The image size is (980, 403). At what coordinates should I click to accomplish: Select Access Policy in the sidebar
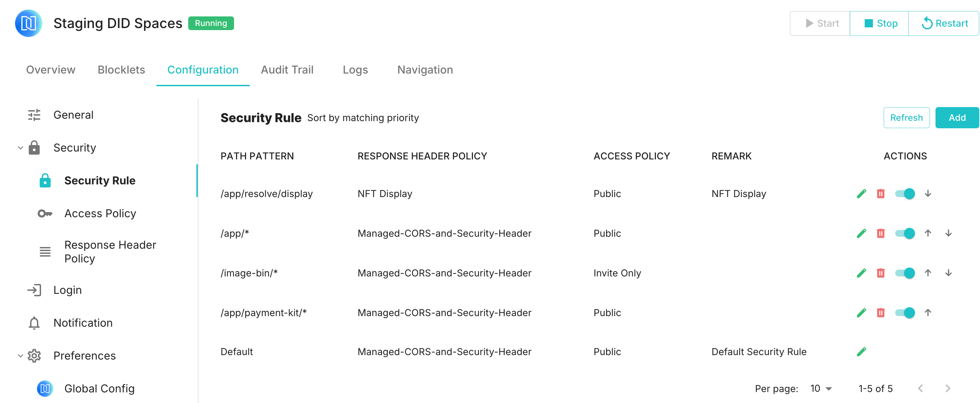(x=100, y=213)
